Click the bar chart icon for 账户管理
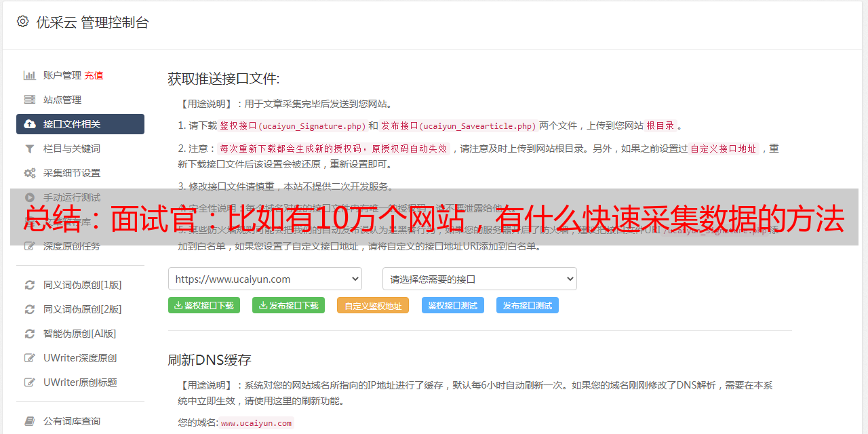868x434 pixels. [30, 75]
